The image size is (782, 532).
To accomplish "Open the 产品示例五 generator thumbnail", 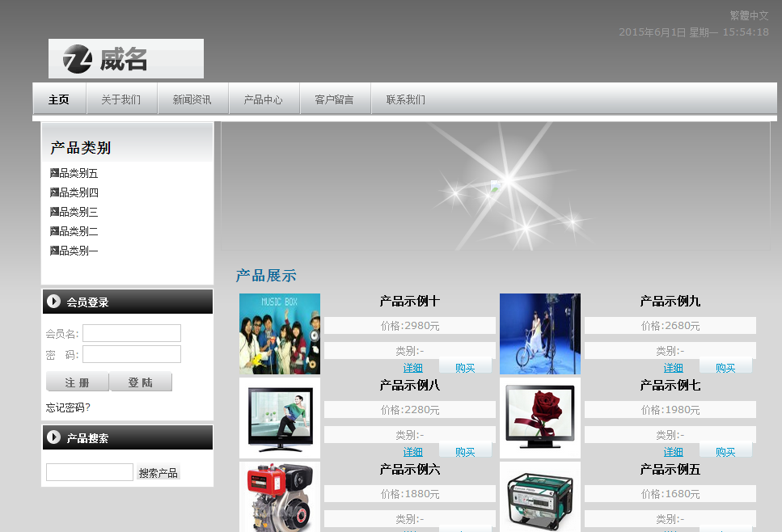I will (539, 496).
